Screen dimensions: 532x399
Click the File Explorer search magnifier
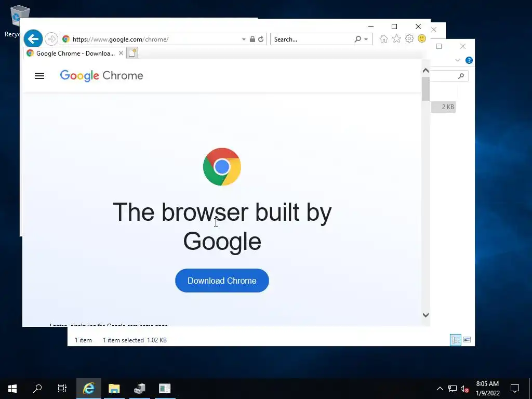point(461,76)
